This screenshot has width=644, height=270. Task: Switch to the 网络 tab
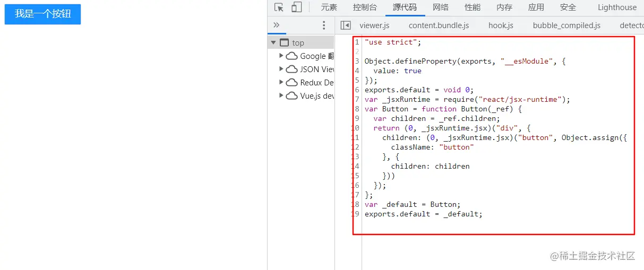(441, 7)
